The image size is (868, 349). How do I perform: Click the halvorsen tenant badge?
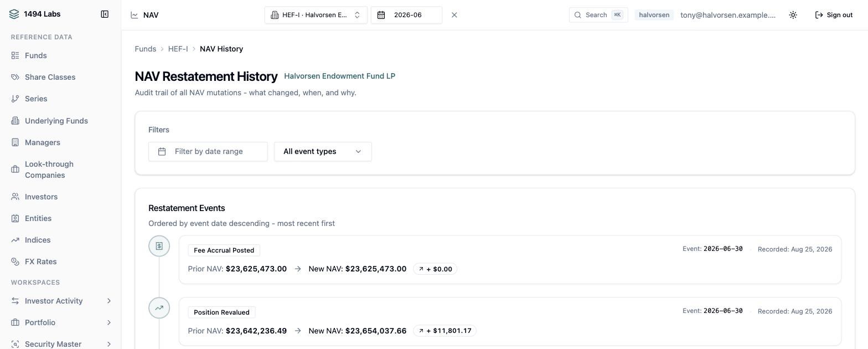point(654,15)
